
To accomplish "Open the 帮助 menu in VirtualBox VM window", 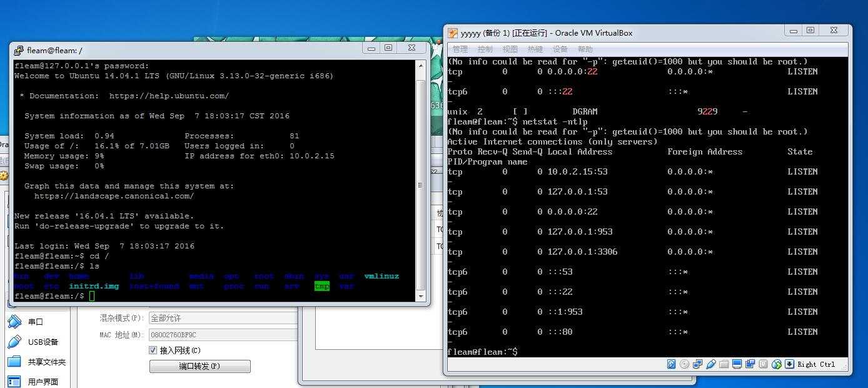I will (585, 49).
